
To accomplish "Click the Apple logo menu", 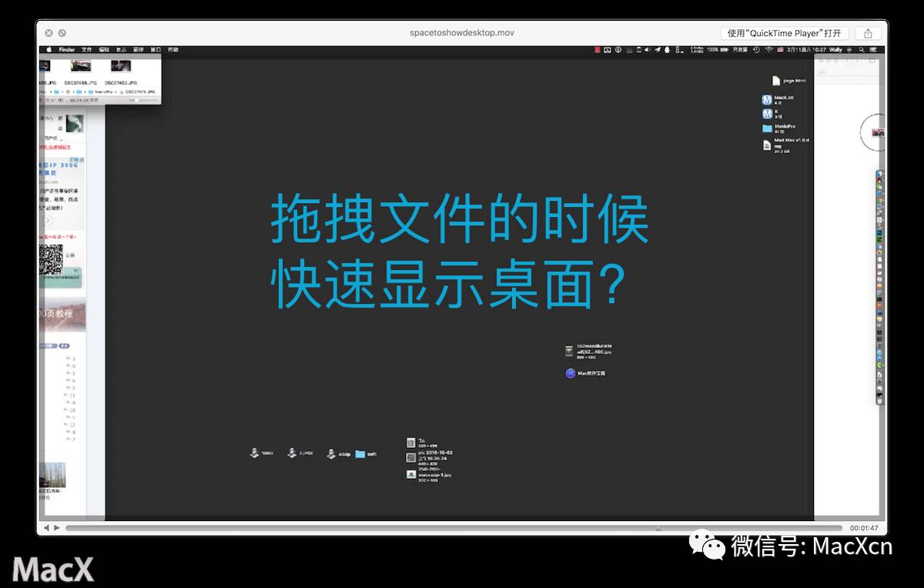I will coord(49,49).
